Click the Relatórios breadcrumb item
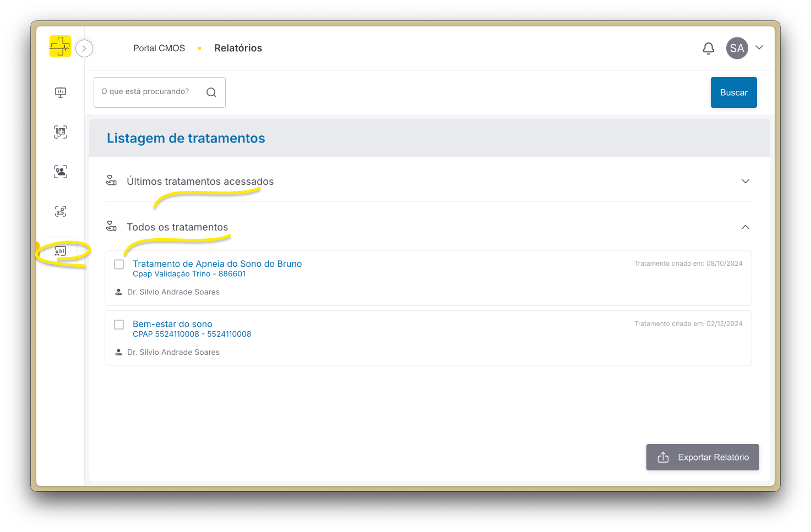This screenshot has width=811, height=532. (x=238, y=48)
